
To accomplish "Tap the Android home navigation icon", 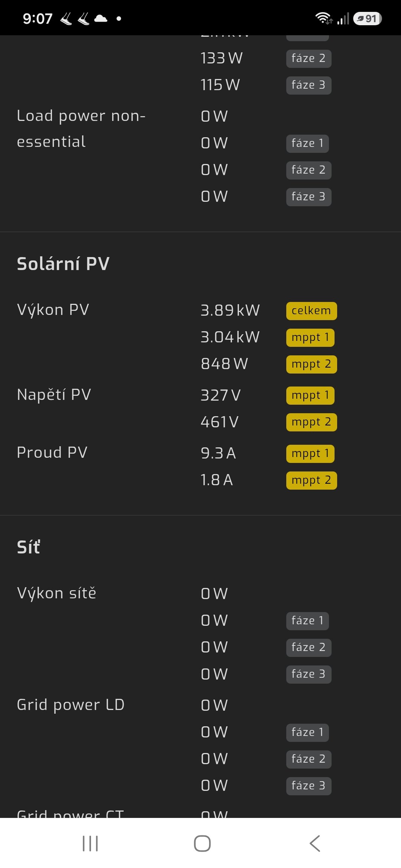I will point(202,844).
